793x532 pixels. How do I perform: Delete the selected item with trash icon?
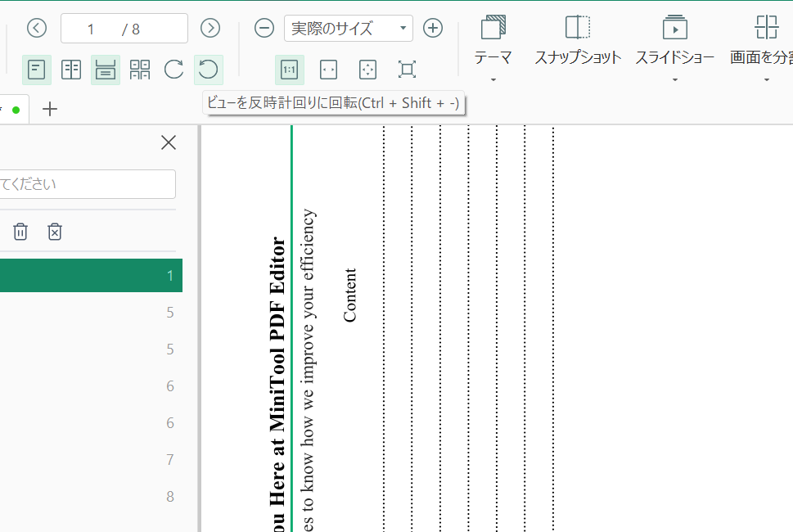20,232
